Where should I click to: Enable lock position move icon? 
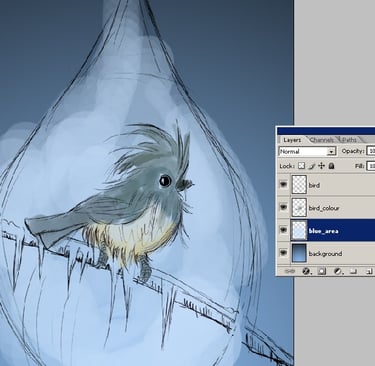point(322,166)
